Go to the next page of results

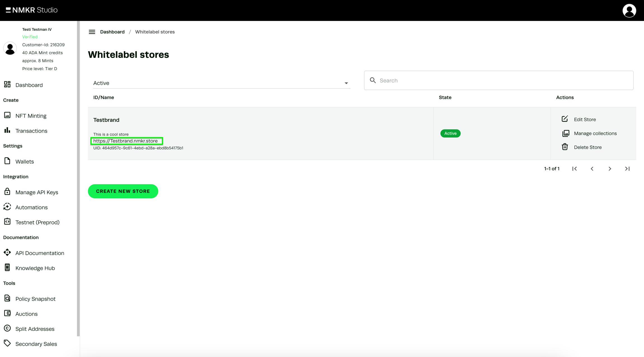[610, 169]
